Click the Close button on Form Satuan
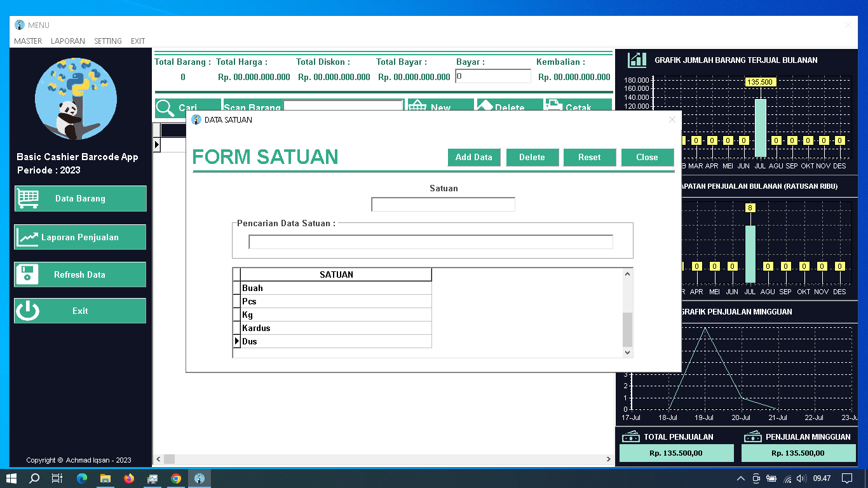This screenshot has width=868, height=488. (x=647, y=157)
